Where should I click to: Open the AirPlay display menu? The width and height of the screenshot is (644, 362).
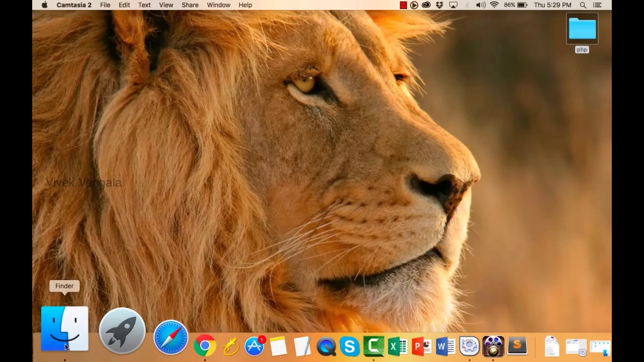point(453,5)
